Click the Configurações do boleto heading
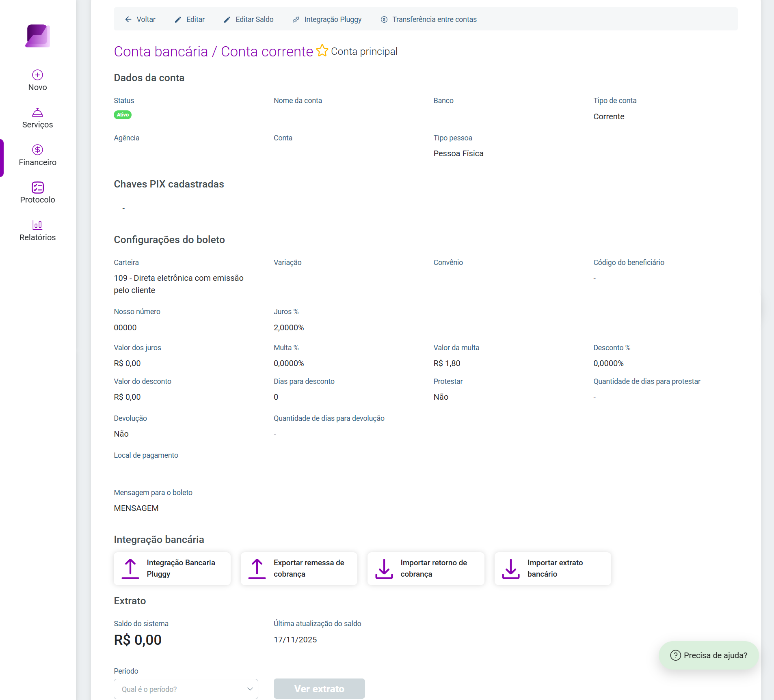This screenshot has height=700, width=774. pyautogui.click(x=169, y=240)
